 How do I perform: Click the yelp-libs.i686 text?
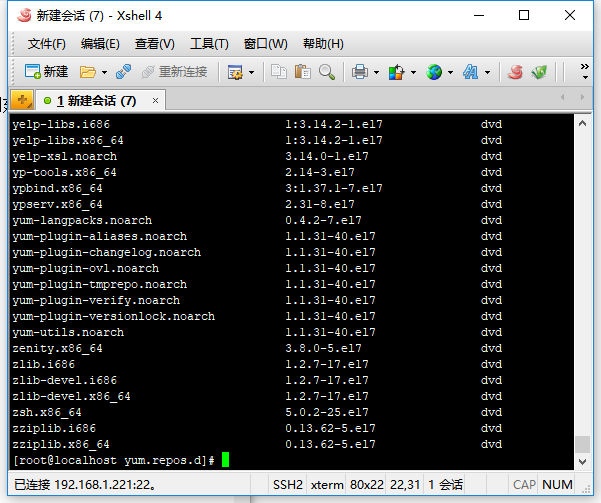pos(61,124)
